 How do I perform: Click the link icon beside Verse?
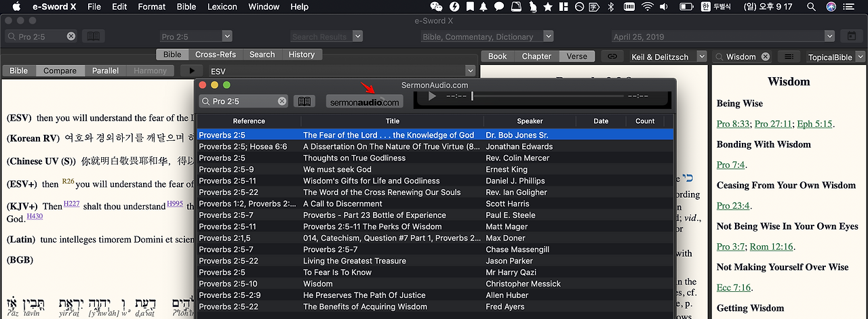pyautogui.click(x=612, y=56)
